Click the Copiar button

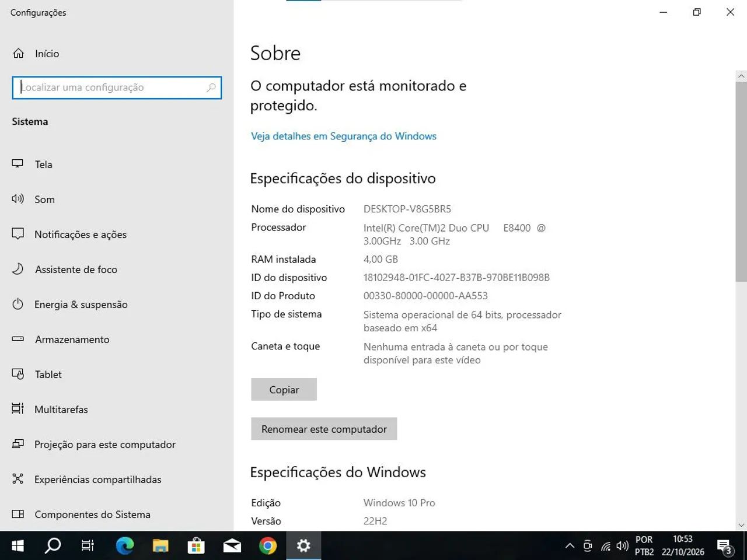click(x=284, y=390)
